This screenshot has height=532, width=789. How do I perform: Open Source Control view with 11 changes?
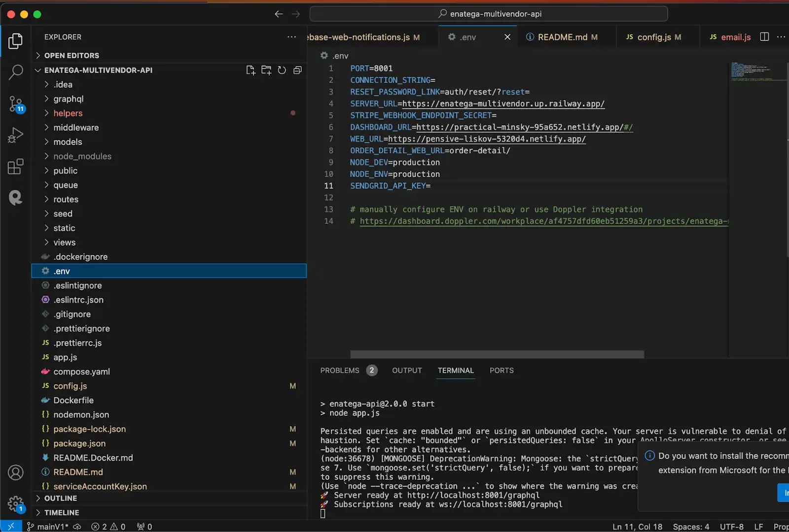tap(16, 104)
